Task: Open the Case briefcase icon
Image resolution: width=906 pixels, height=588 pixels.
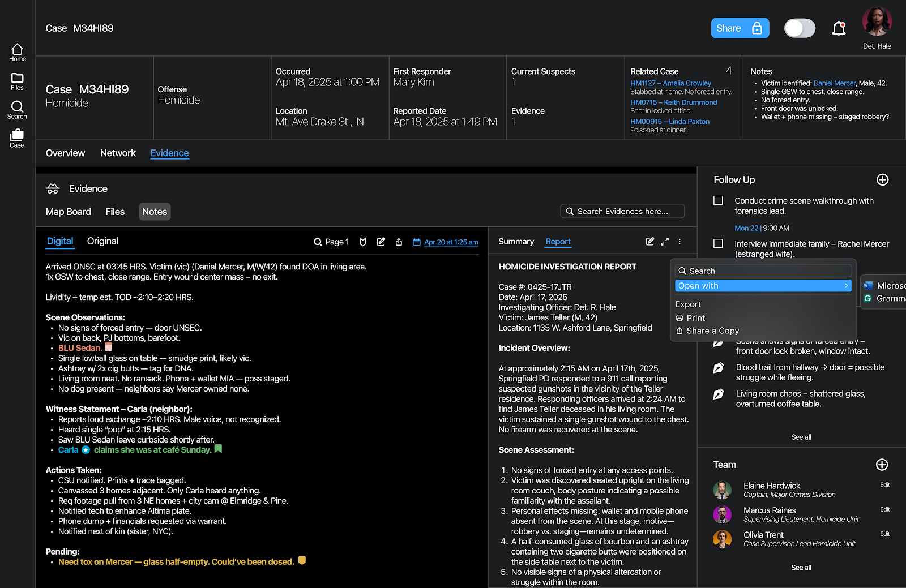Action: click(17, 139)
